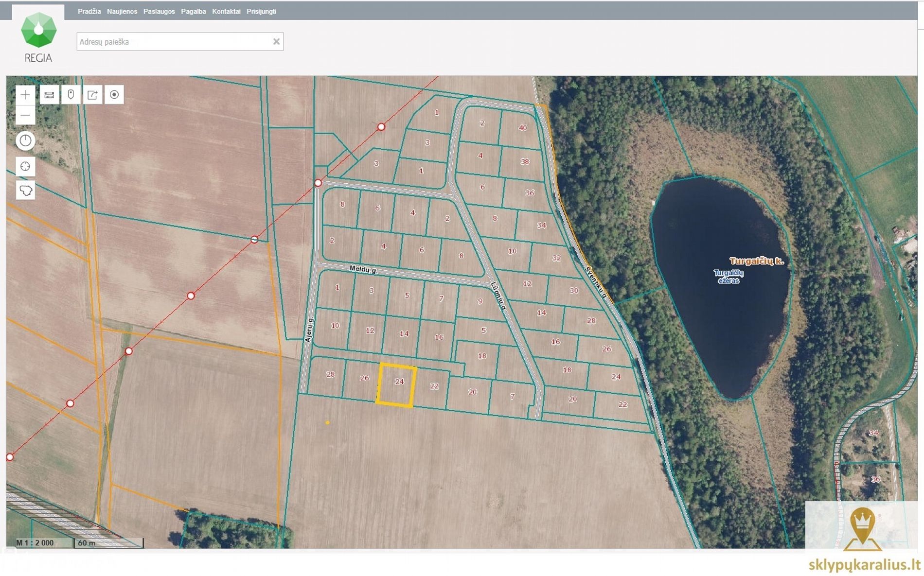The width and height of the screenshot is (924, 576).
Task: Click the Turgaičių ežeras lake label
Action: [729, 277]
